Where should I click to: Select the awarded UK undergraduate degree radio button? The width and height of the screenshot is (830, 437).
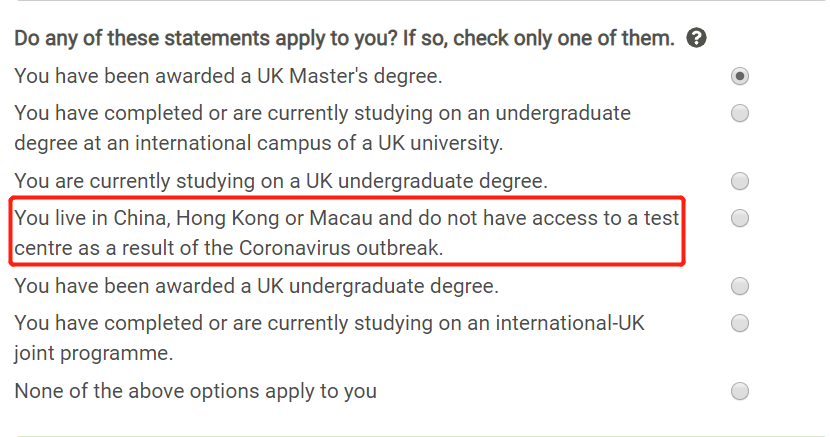click(740, 287)
